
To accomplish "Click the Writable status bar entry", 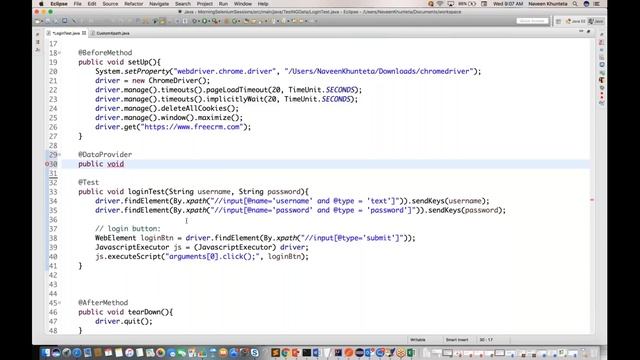I will (418, 340).
